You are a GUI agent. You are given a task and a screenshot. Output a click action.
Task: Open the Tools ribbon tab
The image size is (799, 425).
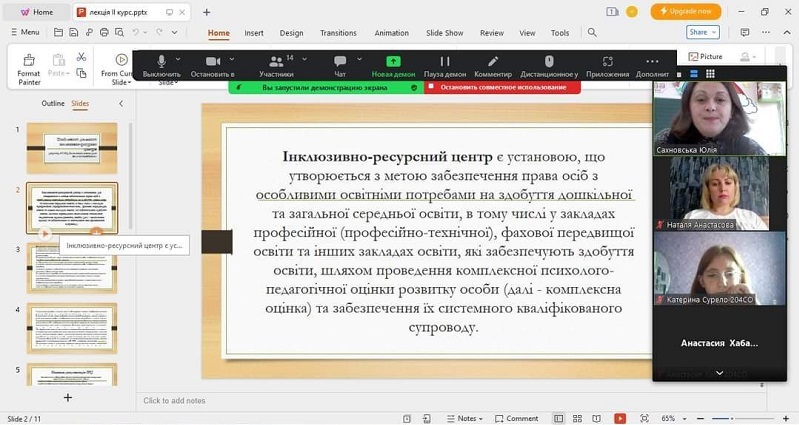(560, 33)
